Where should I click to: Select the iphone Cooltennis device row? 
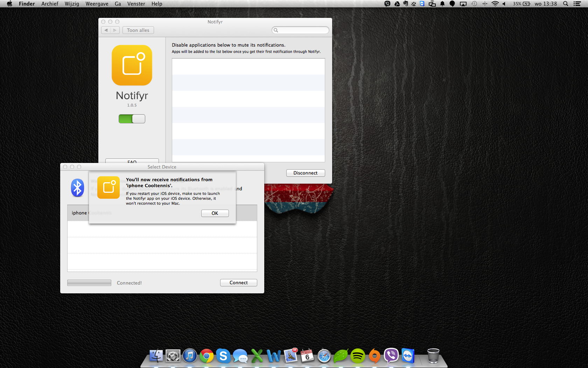coord(162,213)
